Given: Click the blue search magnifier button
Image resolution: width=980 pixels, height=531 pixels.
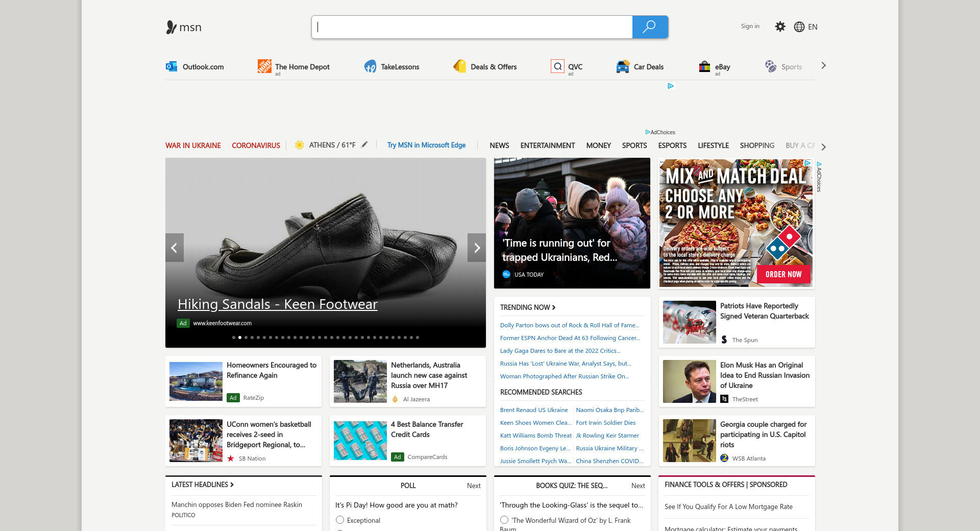Looking at the screenshot, I should point(650,27).
